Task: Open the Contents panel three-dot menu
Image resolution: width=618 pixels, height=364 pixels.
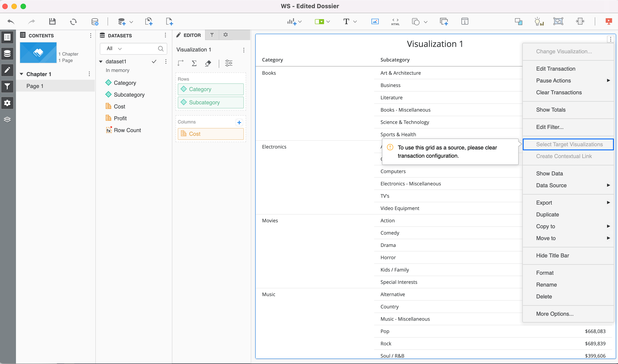Action: [90, 36]
